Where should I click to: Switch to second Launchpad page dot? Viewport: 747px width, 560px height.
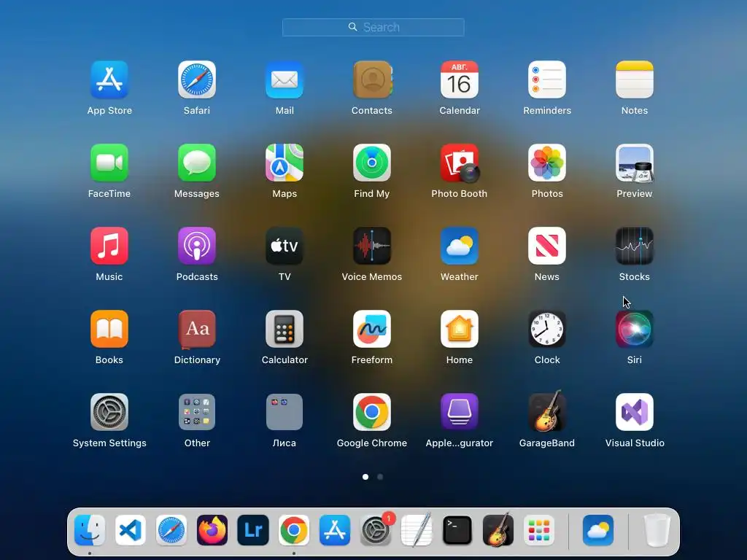point(379,477)
